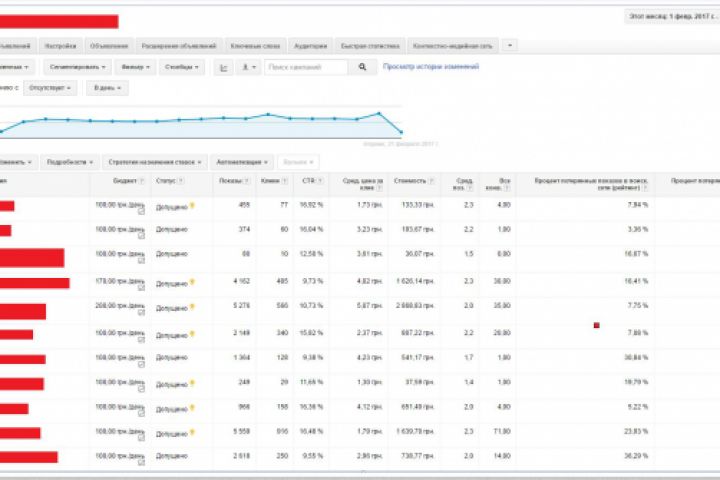Open the Сегментировать dropdown
Viewport: 720px width, 480px height.
77,67
